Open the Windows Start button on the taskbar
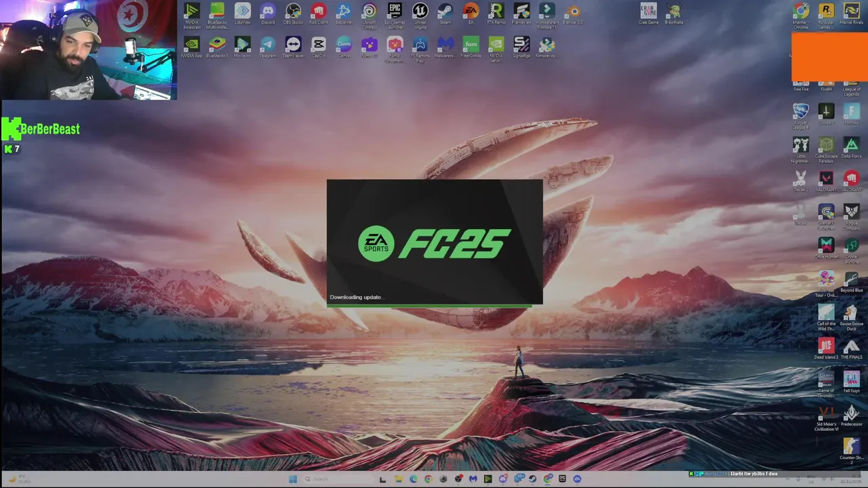This screenshot has height=488, width=868. click(x=293, y=479)
